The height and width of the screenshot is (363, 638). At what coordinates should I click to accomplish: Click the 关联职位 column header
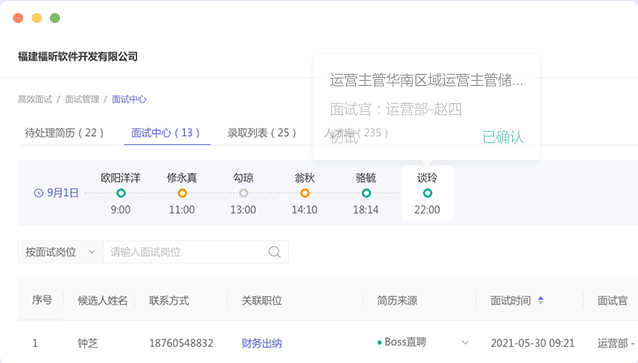pyautogui.click(x=262, y=300)
